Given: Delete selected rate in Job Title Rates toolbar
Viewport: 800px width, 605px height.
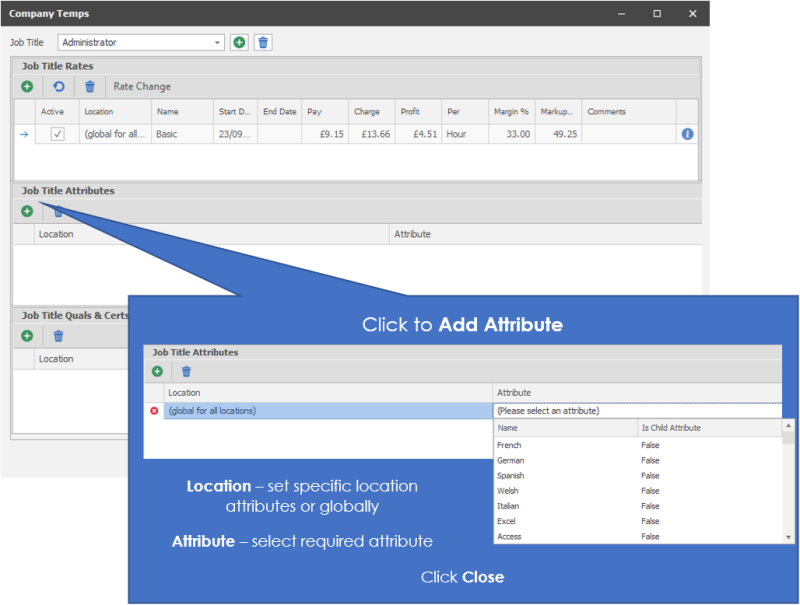Looking at the screenshot, I should click(90, 87).
